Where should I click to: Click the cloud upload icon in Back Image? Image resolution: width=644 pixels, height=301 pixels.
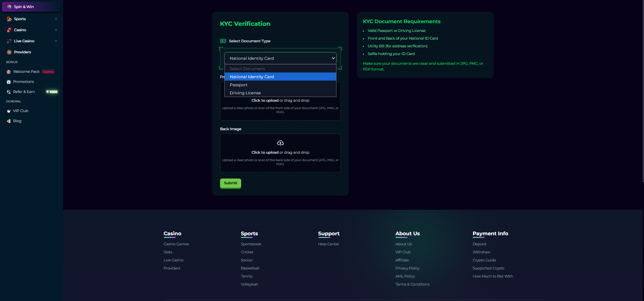280,143
